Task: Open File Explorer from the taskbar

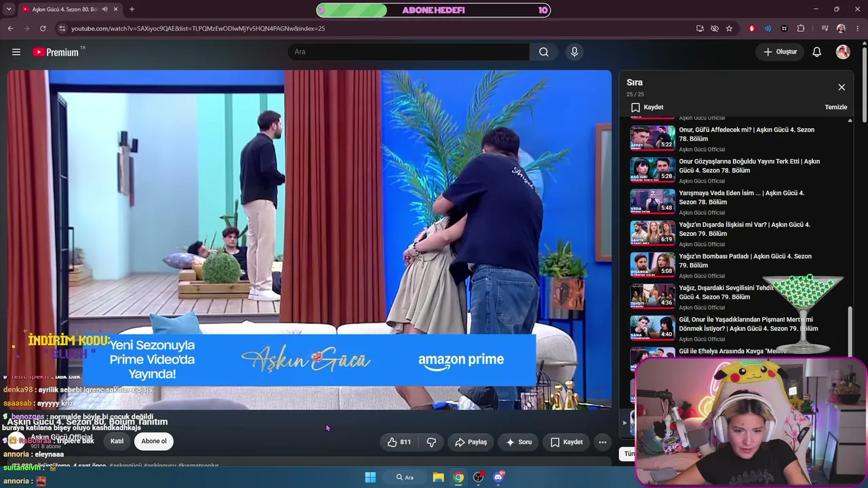Action: [439, 477]
